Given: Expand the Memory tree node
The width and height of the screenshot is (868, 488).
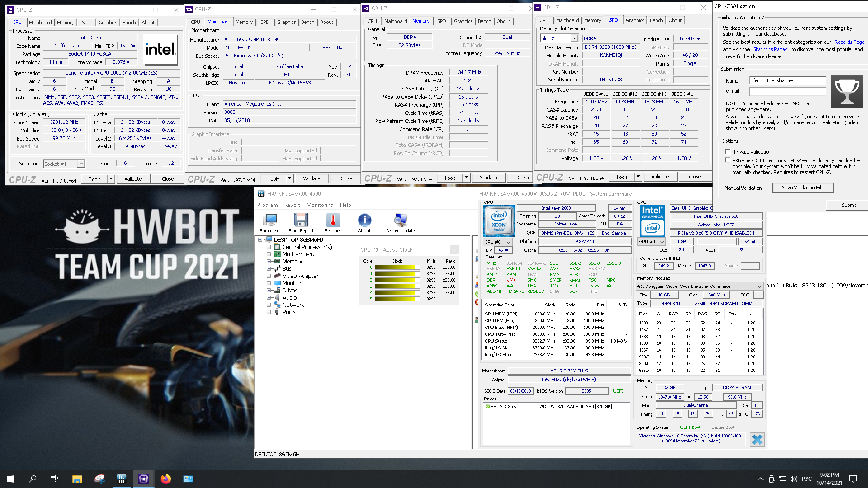Looking at the screenshot, I should pos(269,261).
